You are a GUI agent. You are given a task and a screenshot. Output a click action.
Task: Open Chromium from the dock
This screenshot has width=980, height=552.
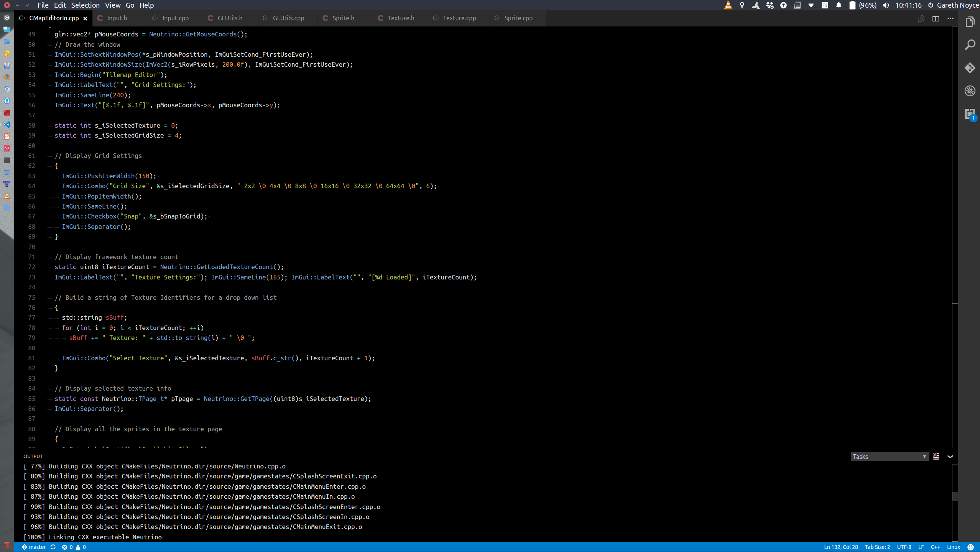[x=7, y=89]
